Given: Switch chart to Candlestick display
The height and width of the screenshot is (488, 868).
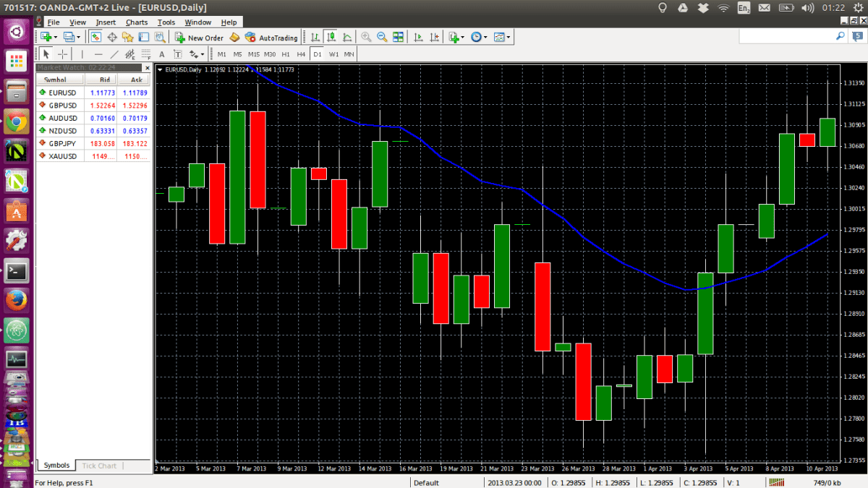Looking at the screenshot, I should pyautogui.click(x=330, y=36).
